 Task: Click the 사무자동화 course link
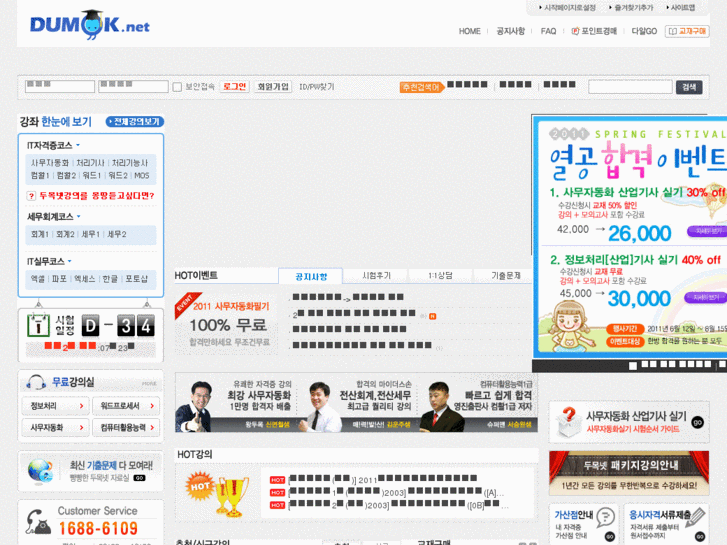coord(50,163)
